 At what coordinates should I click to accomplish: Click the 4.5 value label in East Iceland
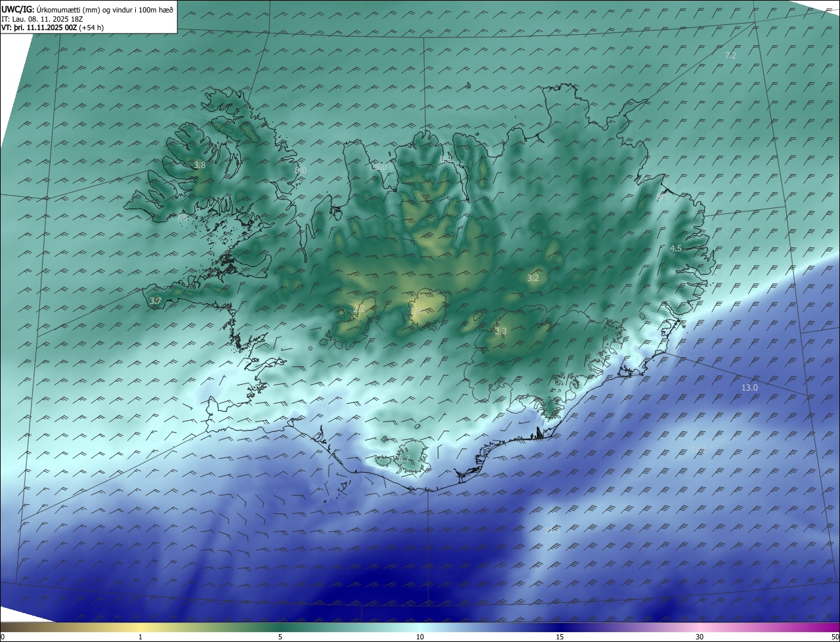[x=676, y=249]
